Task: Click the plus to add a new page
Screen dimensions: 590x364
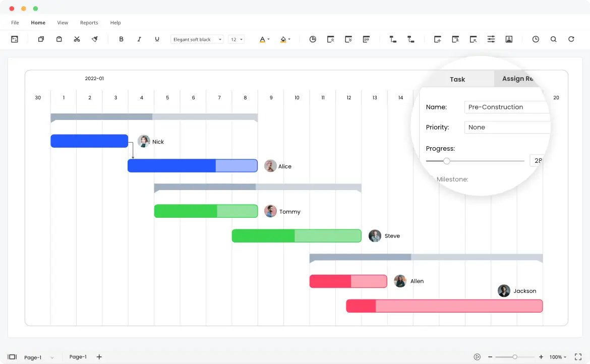Action: [99, 356]
